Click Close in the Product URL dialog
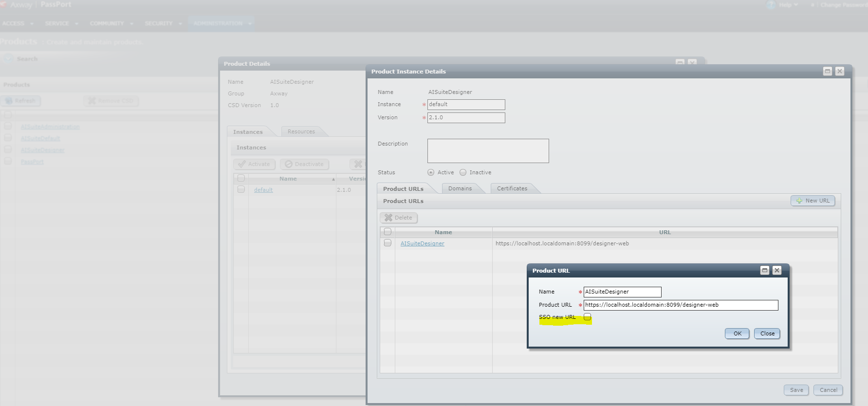The height and width of the screenshot is (406, 868). (767, 333)
